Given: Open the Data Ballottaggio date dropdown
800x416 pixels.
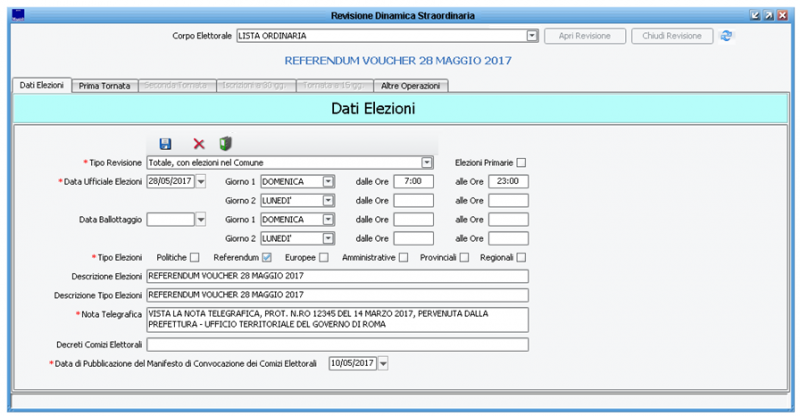Looking at the screenshot, I should click(x=200, y=219).
